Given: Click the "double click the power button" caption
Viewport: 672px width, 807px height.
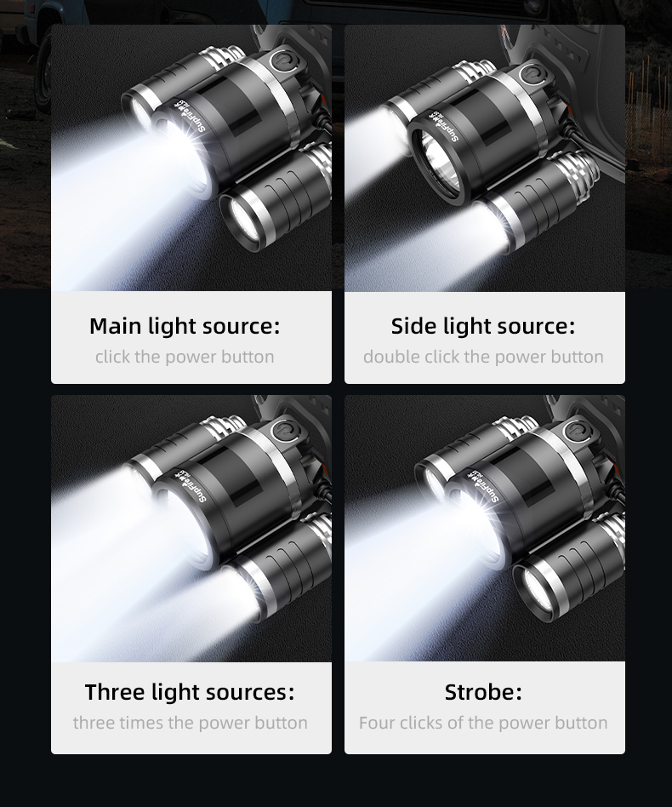Looking at the screenshot, I should tap(483, 357).
